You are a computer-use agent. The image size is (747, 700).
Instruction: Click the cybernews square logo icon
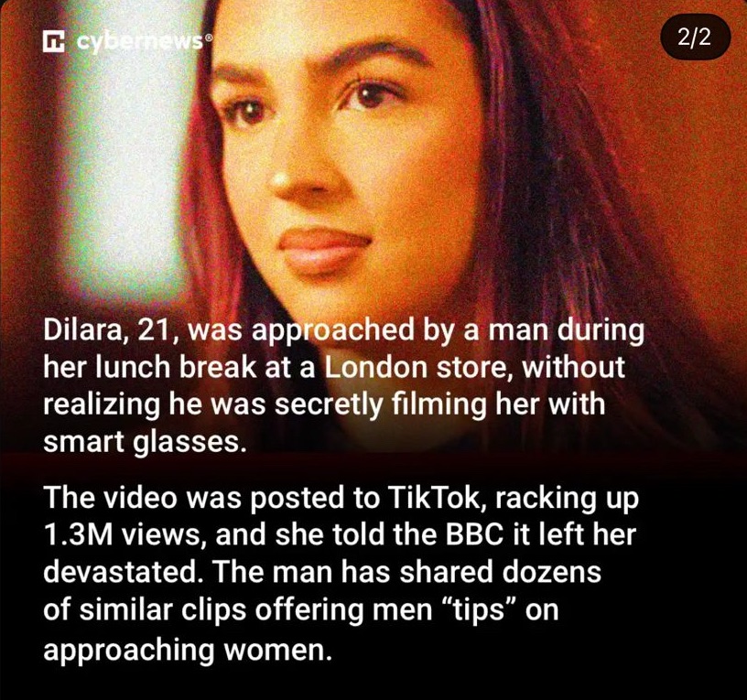tap(52, 41)
